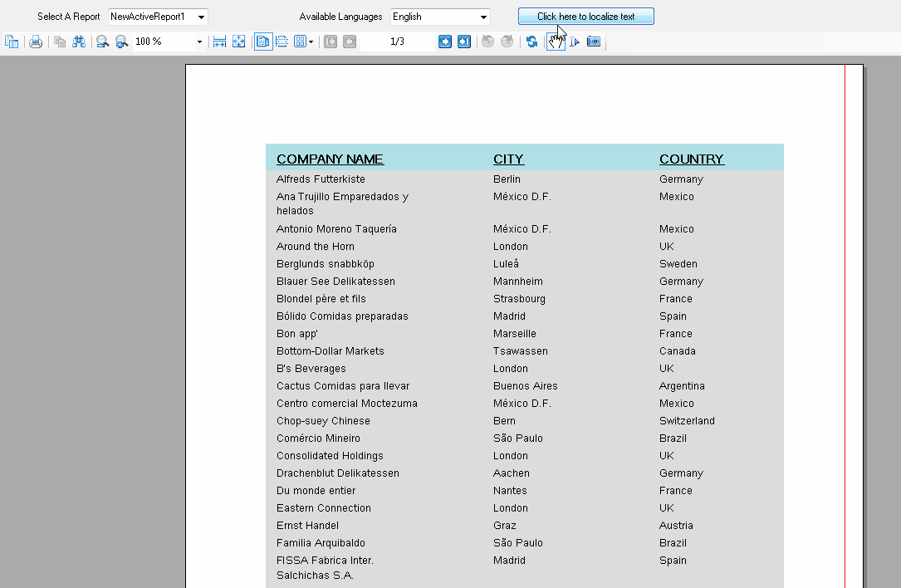Jump to the last page

click(x=464, y=42)
